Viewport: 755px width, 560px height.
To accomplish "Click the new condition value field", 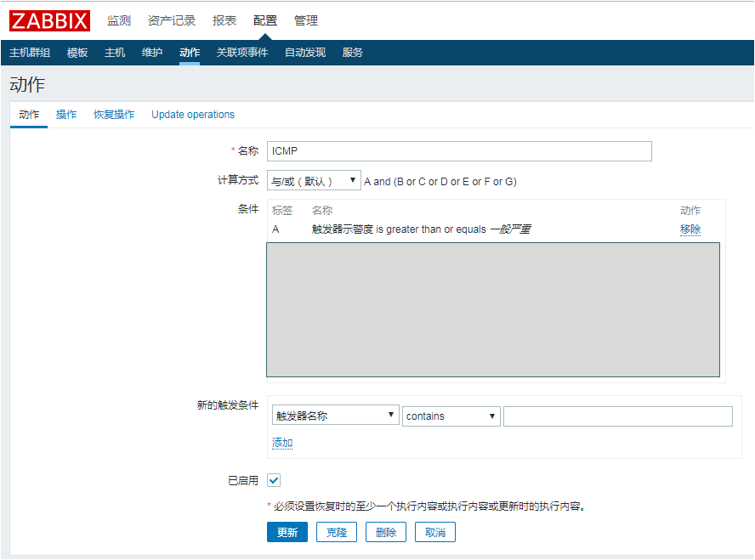I will [618, 416].
